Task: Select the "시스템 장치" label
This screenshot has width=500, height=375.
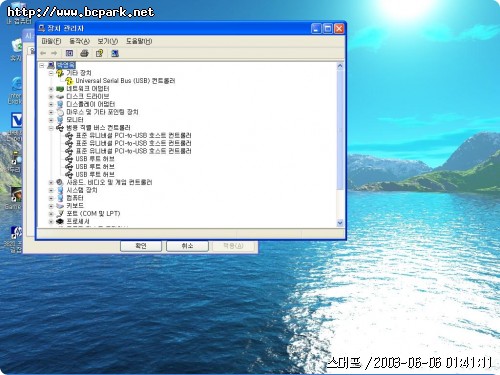Action: [82, 190]
